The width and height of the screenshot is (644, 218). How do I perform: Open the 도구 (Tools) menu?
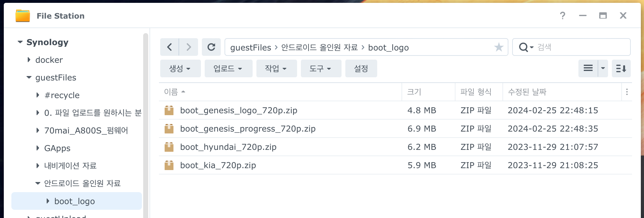[x=321, y=68]
